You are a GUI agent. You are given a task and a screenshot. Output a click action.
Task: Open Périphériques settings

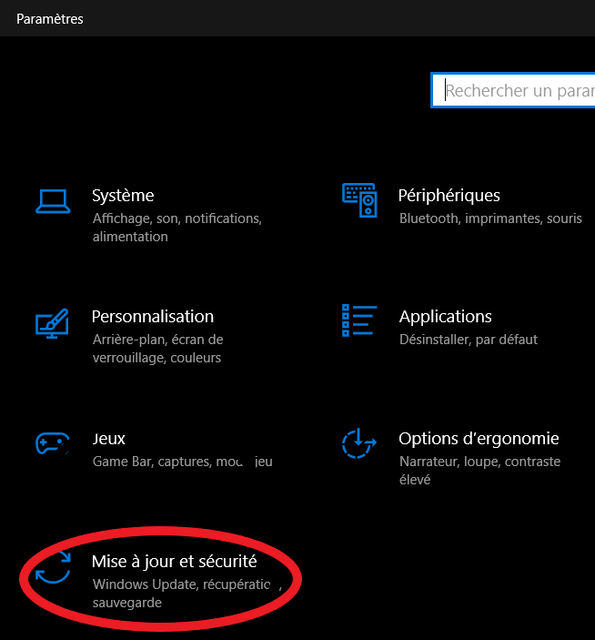tap(449, 196)
